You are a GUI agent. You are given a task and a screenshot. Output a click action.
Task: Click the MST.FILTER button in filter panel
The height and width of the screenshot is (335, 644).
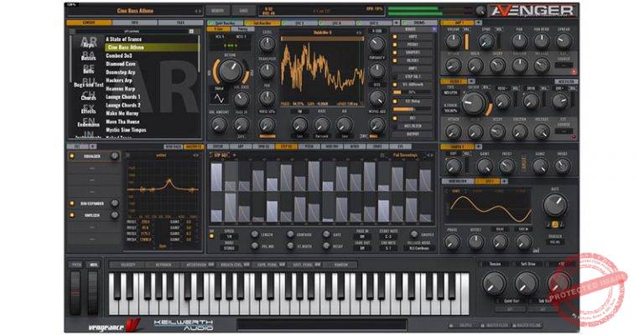pos(565,81)
